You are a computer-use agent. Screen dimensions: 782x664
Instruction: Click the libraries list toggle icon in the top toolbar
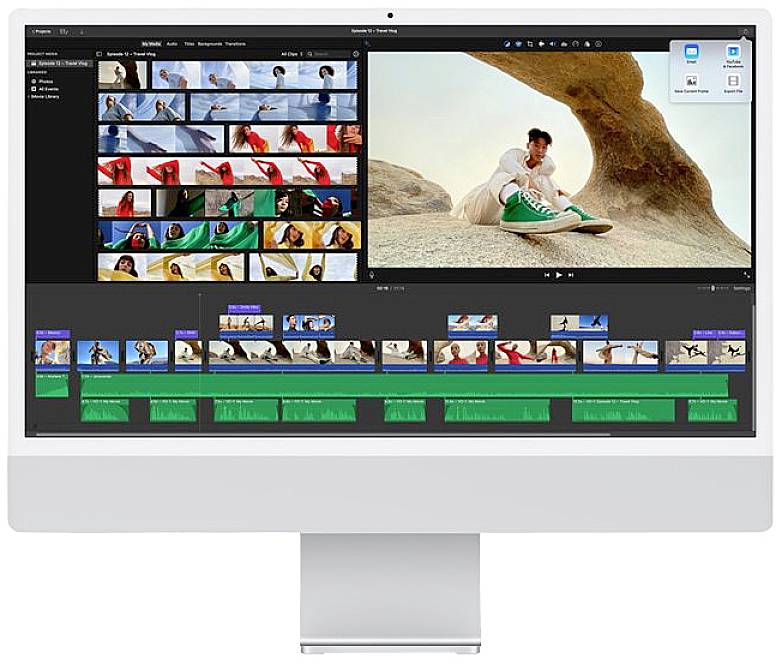point(64,31)
